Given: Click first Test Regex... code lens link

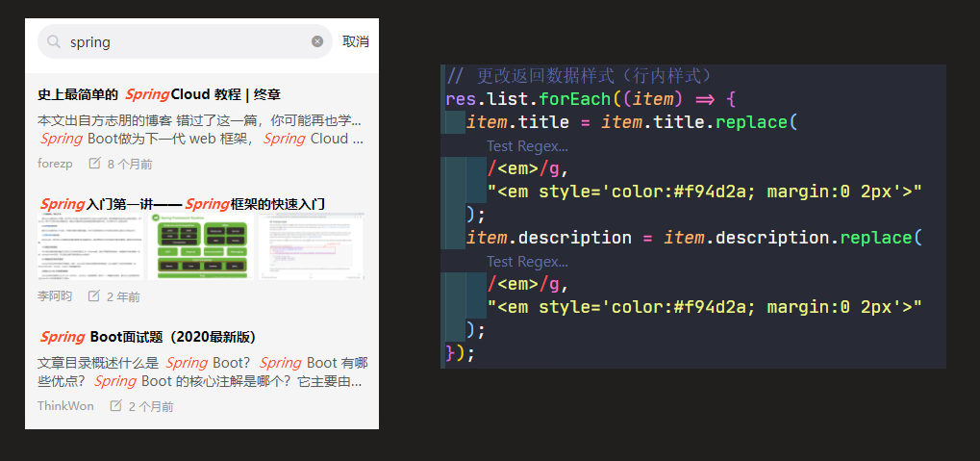Looking at the screenshot, I should point(527,145).
